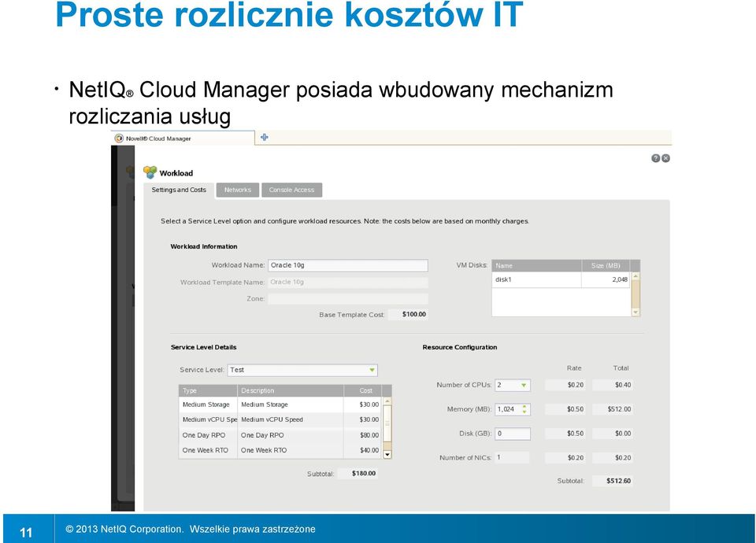The width and height of the screenshot is (756, 543).
Task: Click the Workload cubes icon
Action: (150, 172)
